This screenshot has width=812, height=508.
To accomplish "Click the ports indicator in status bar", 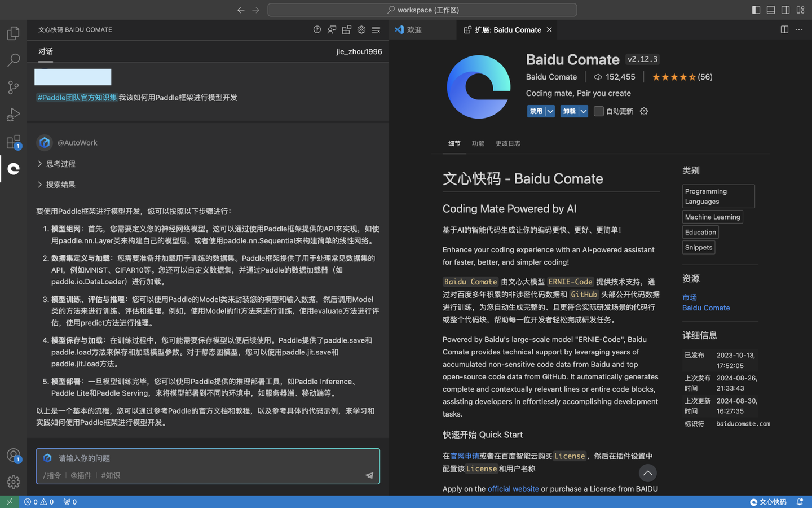I will 70,502.
